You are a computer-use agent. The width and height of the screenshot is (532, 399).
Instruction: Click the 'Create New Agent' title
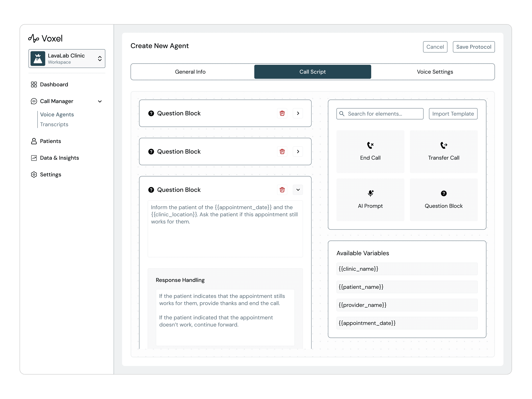click(x=159, y=46)
